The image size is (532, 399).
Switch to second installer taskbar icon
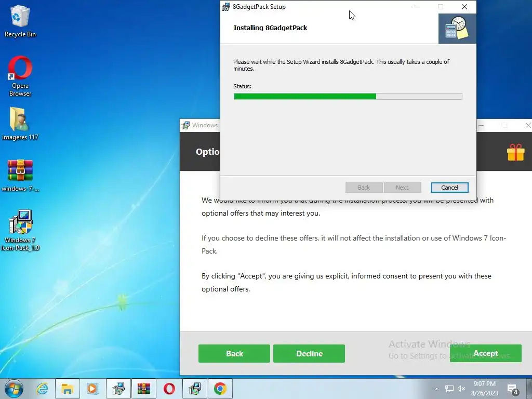pyautogui.click(x=195, y=389)
